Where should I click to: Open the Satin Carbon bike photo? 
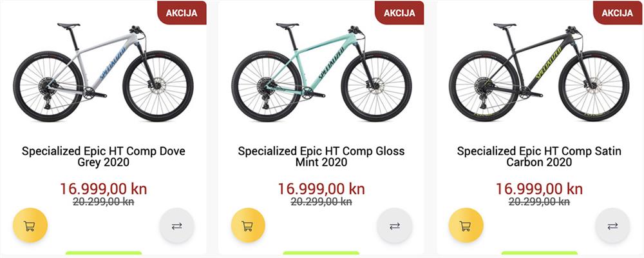(x=539, y=72)
